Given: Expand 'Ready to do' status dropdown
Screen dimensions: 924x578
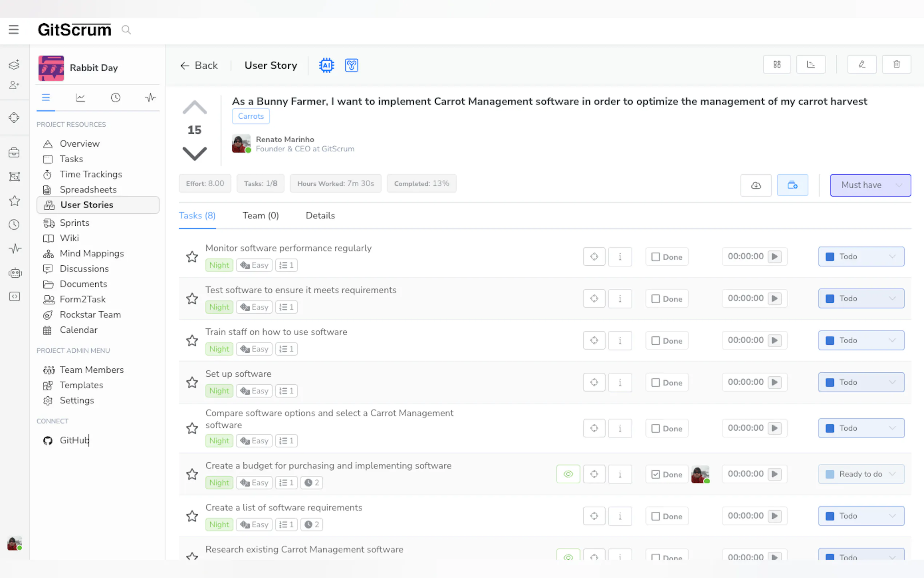Looking at the screenshot, I should pos(861,474).
